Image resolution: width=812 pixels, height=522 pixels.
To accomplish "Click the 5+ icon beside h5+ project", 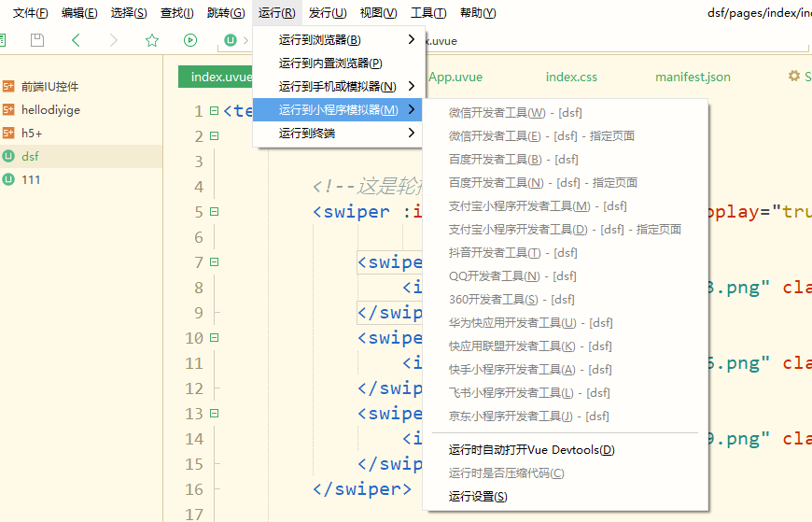I will pos(8,133).
